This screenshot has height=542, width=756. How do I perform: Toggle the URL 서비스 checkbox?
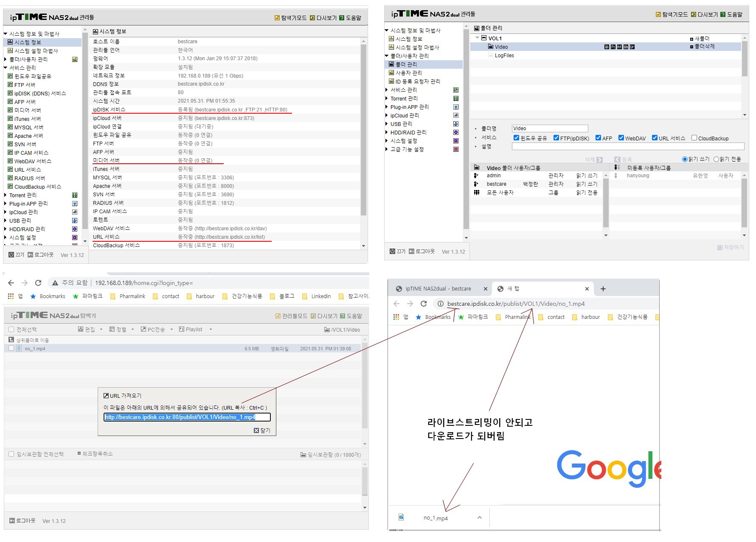tap(655, 138)
